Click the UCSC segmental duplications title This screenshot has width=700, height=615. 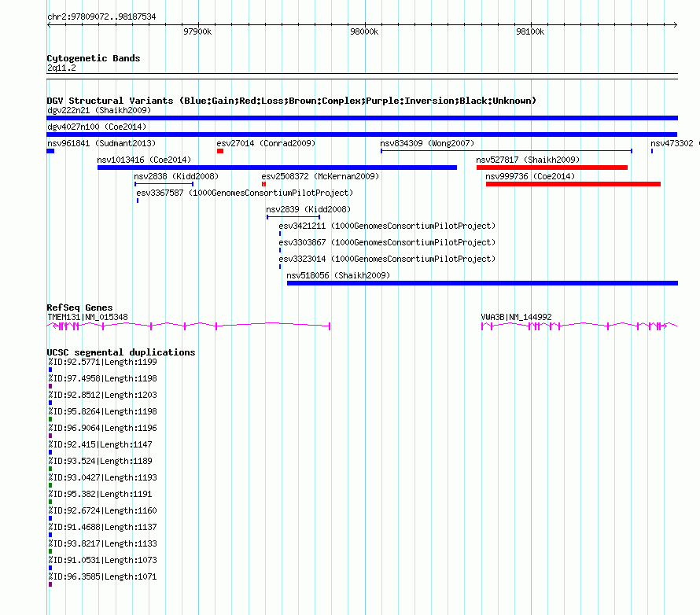coord(121,352)
